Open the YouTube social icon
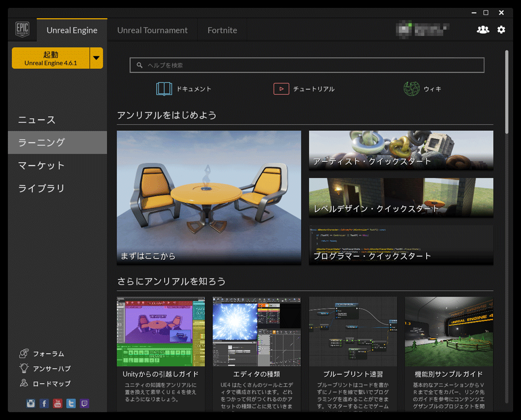521x420 pixels. [x=57, y=403]
